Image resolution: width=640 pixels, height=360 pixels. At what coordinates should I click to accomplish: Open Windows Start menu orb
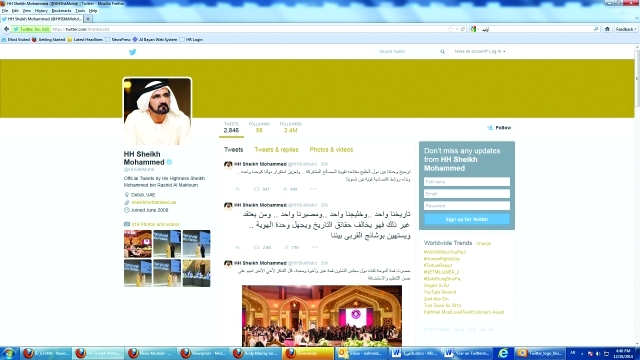[x=9, y=353]
